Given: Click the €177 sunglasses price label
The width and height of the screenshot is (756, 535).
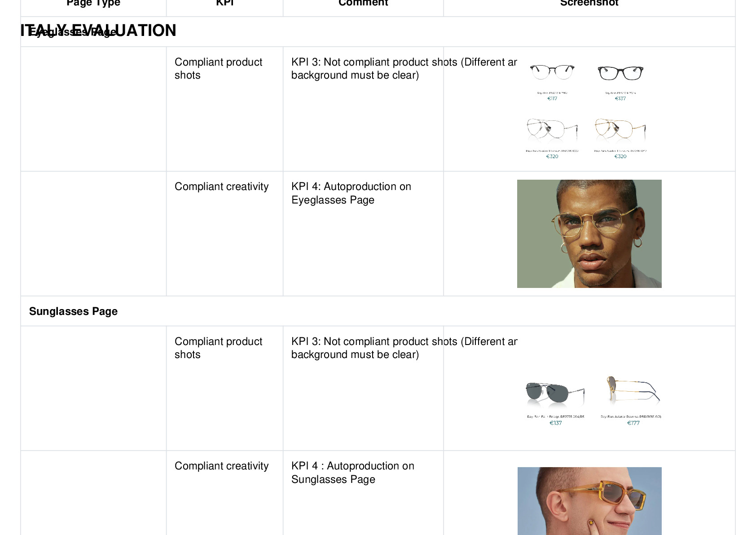Looking at the screenshot, I should point(633,423).
